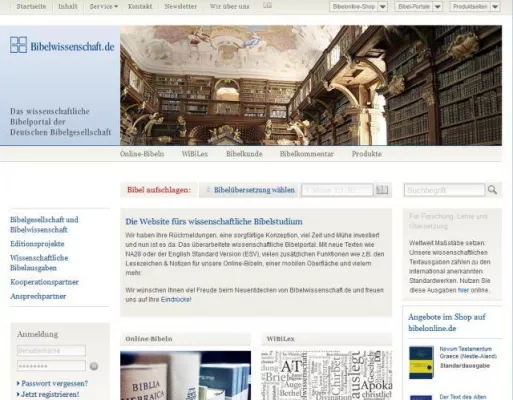Click the open-book icon beside verse field
Image resolution: width=513 pixels, height=400 pixels.
(x=382, y=190)
